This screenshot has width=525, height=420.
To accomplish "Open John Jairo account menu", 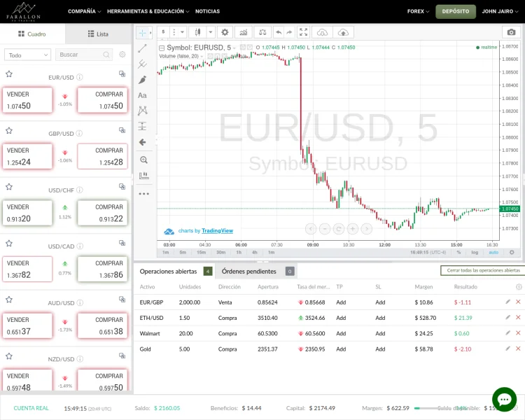I will [x=500, y=11].
